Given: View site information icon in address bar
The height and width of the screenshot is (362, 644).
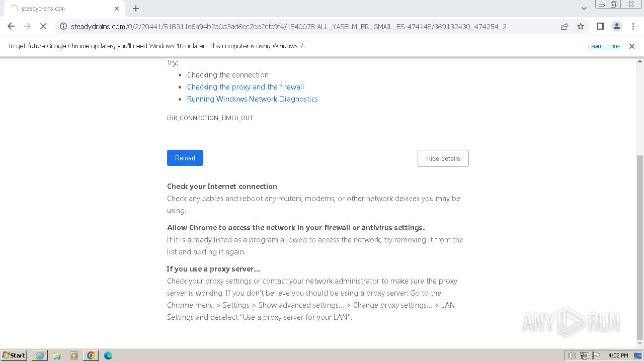Looking at the screenshot, I should (63, 26).
